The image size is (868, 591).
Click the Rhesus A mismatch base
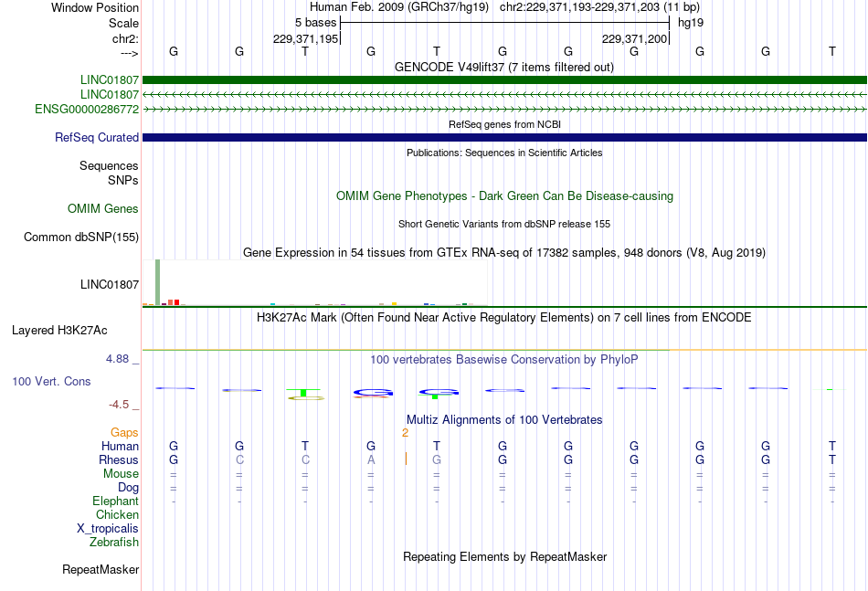371,459
